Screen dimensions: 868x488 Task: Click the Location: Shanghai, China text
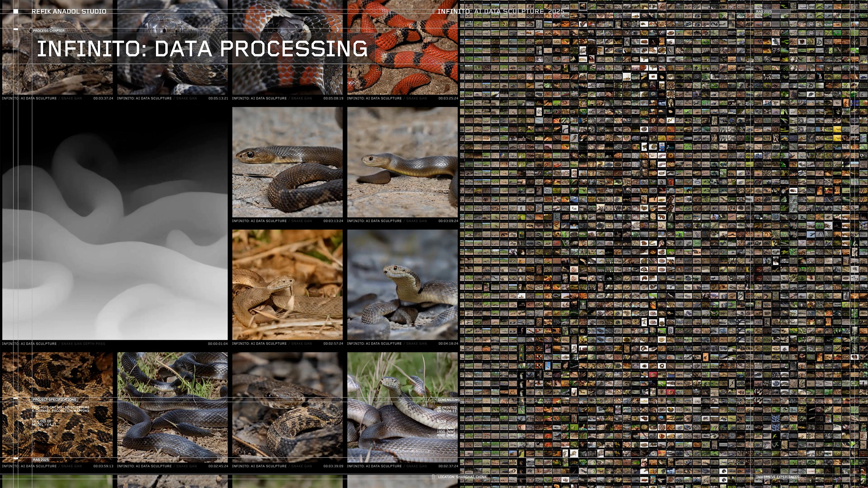pos(462,477)
